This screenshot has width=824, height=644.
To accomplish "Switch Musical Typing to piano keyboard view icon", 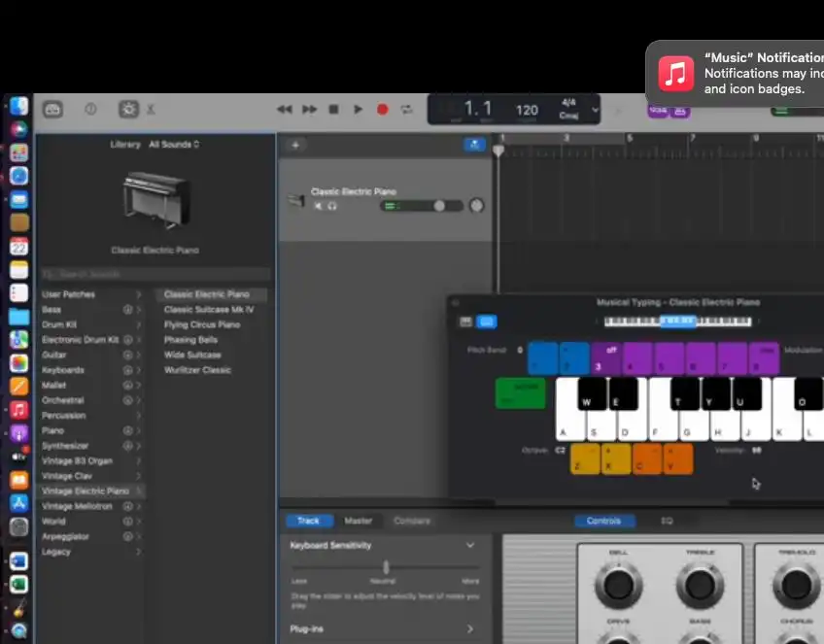I will pyautogui.click(x=465, y=322).
